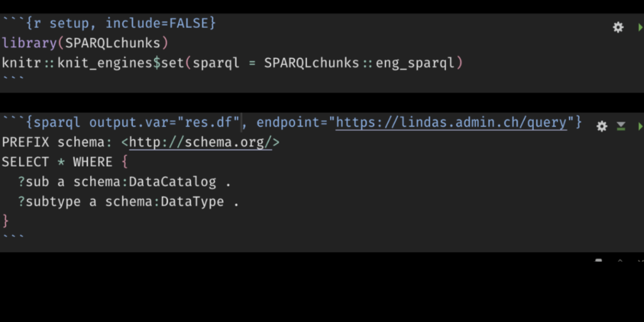Viewport: 644px width, 322px height.
Task: Select the "res.df" output variable text
Action: pyautogui.click(x=213, y=123)
